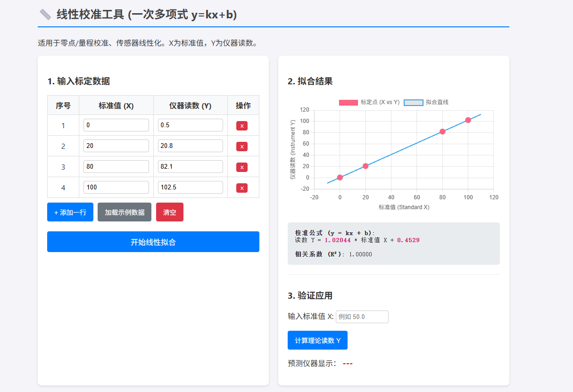Hide the 拟合直线 dataset via the legend
This screenshot has width=573, height=392.
pos(426,102)
